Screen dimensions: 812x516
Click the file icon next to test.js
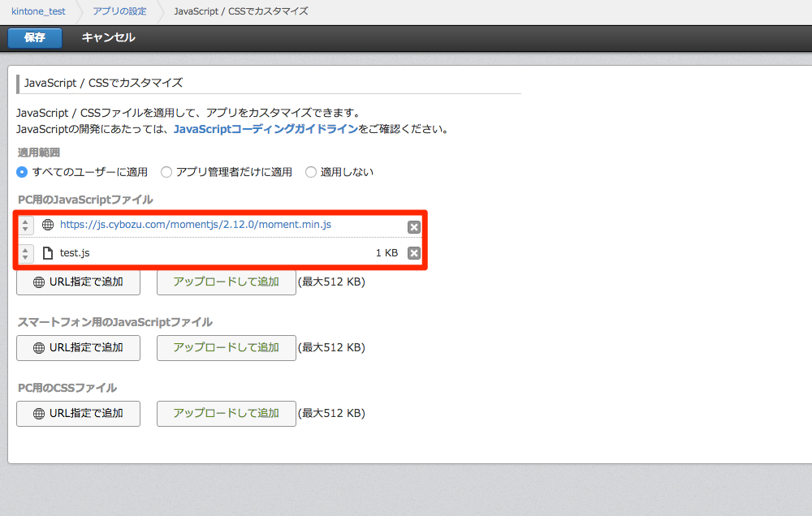click(x=47, y=252)
